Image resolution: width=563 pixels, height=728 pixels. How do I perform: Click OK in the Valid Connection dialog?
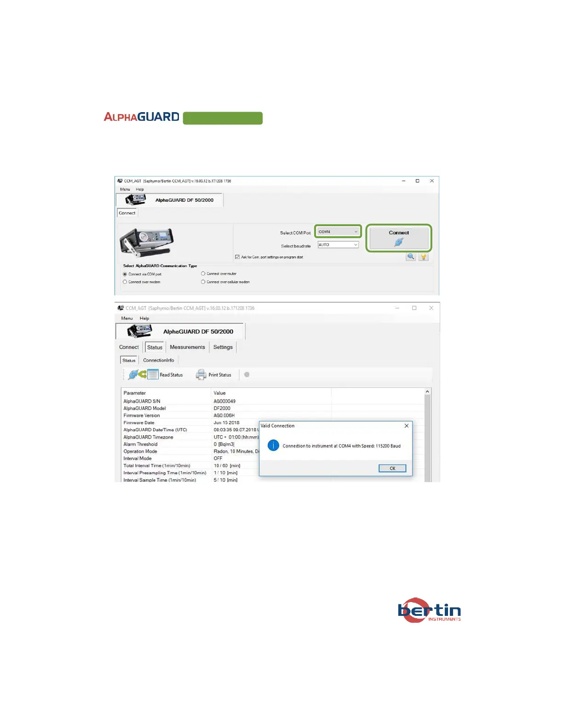(x=392, y=468)
